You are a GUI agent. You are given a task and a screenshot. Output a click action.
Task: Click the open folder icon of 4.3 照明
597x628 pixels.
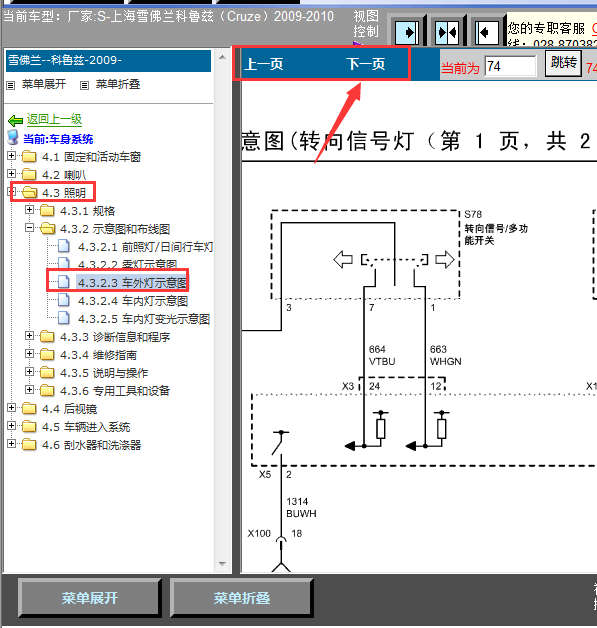30,192
